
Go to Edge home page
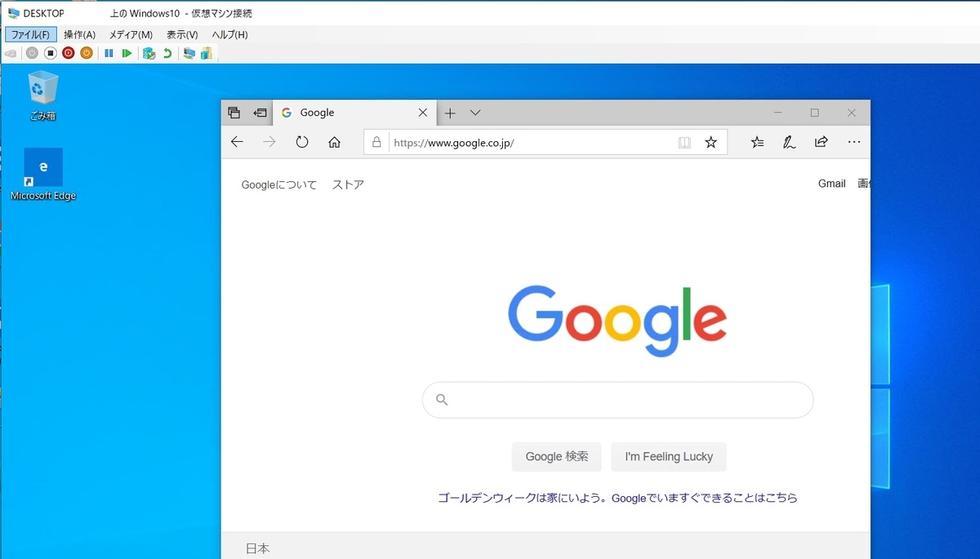(334, 142)
